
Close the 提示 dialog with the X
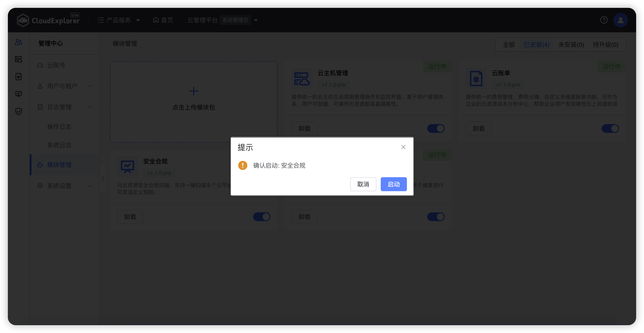pos(403,147)
